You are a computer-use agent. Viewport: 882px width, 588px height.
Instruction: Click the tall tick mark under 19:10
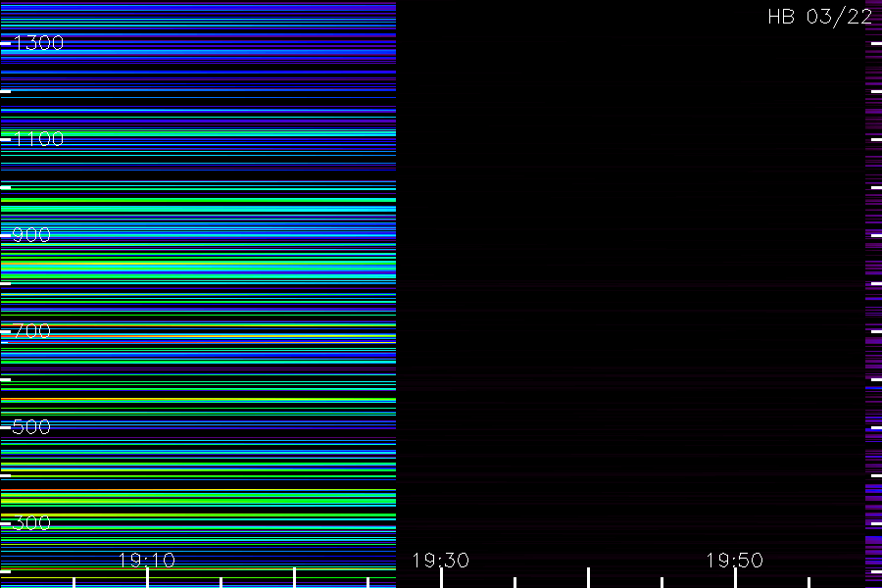[x=147, y=578]
